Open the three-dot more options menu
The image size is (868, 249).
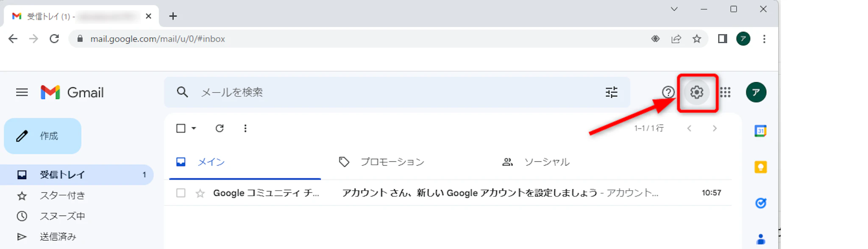click(x=245, y=128)
